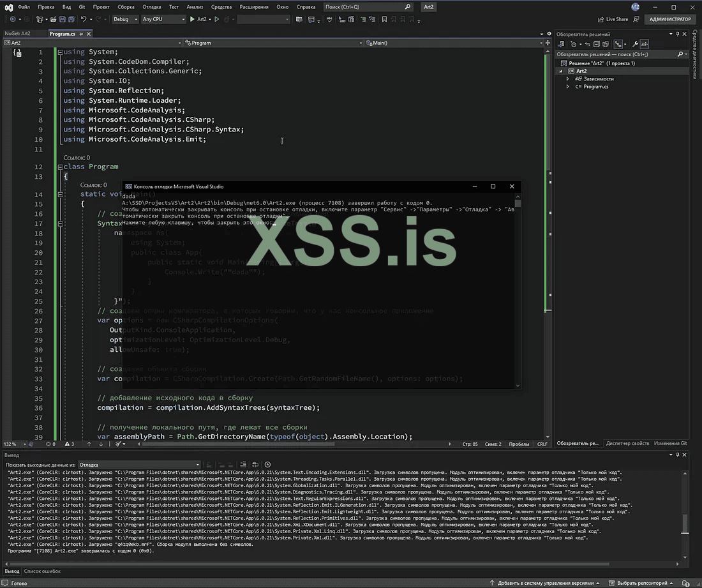Image resolution: width=702 pixels, height=588 pixels.
Task: Clear all output icon in Вывод panel
Action: [x=243, y=465]
